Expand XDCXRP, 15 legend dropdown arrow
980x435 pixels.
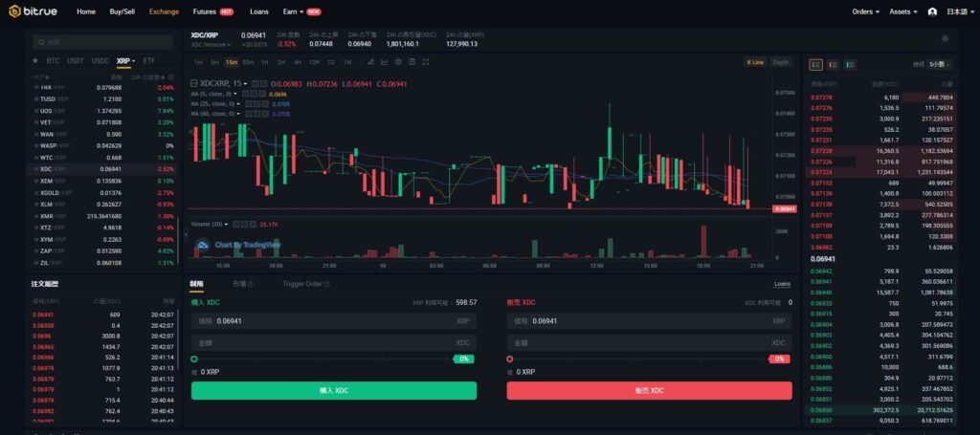tap(246, 83)
